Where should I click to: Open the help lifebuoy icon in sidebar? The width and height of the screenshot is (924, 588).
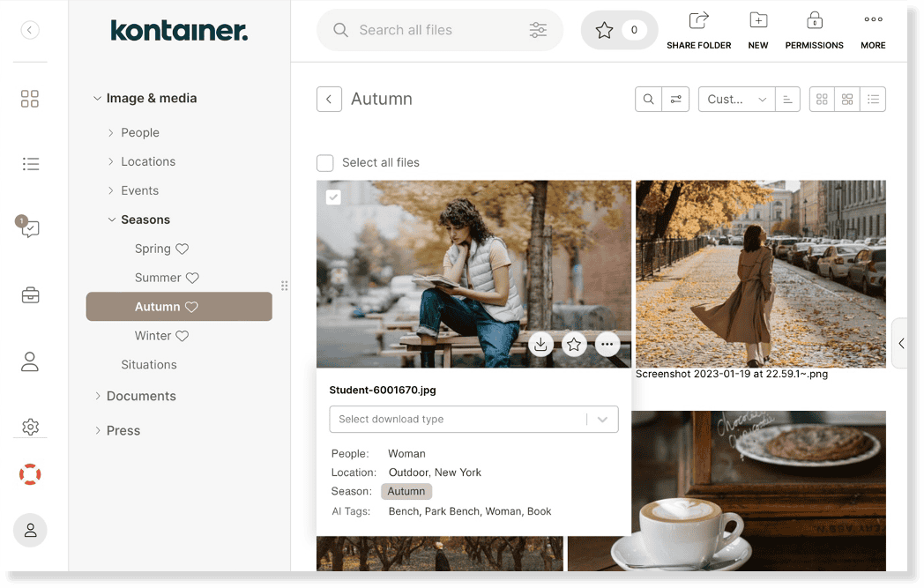coord(30,474)
